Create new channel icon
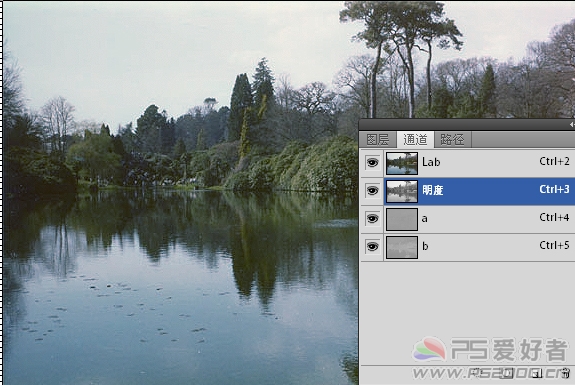The width and height of the screenshot is (575, 385). pos(538,374)
